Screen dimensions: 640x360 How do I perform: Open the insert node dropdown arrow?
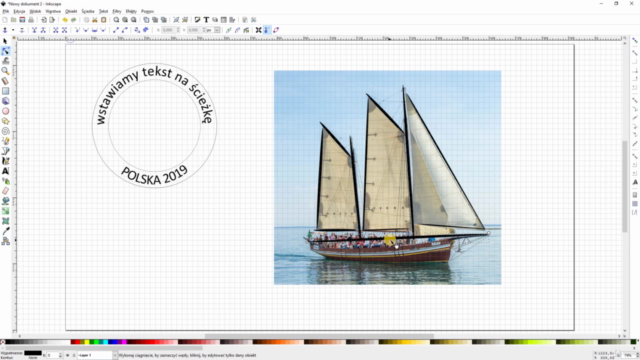tap(13, 30)
